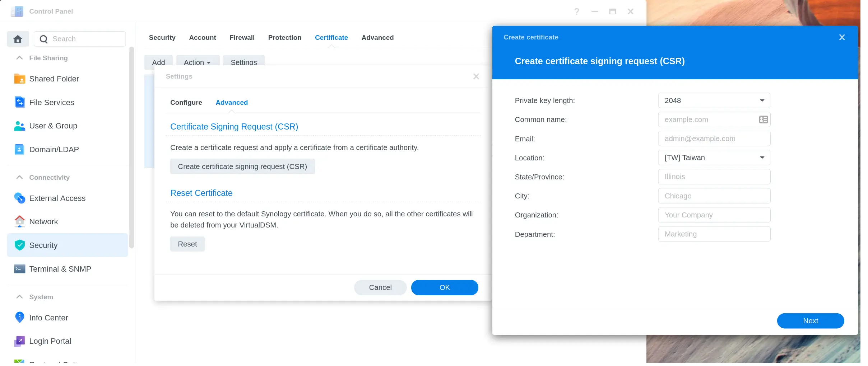Open User & Group settings
The width and height of the screenshot is (868, 366).
pyautogui.click(x=68, y=126)
